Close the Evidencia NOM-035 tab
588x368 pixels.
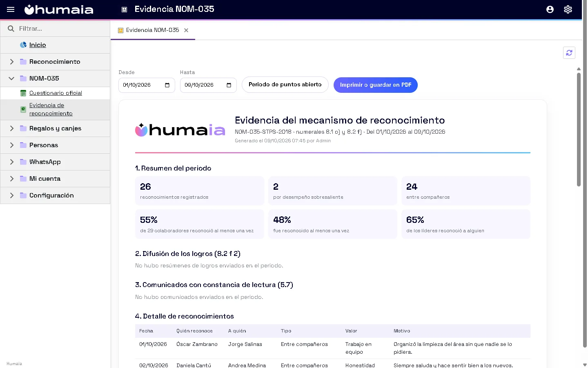click(x=186, y=30)
